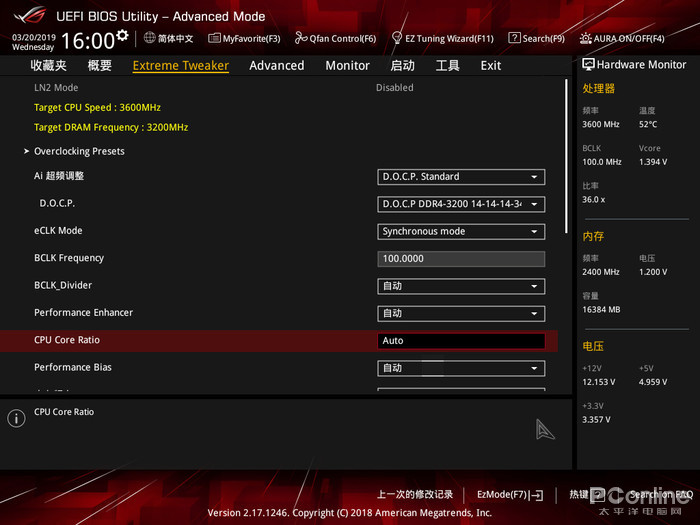Viewport: 700px width, 525px height.
Task: Click the MyFavorite folder icon
Action: [x=214, y=38]
